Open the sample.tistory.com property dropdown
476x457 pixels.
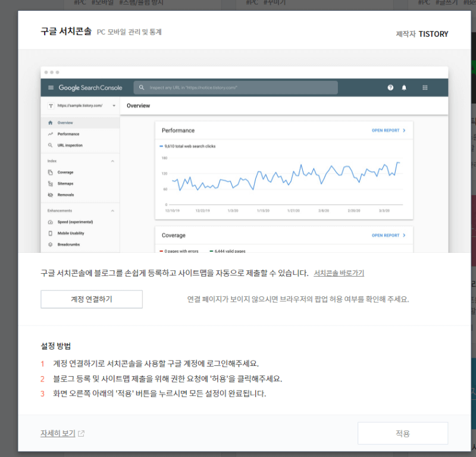point(114,106)
